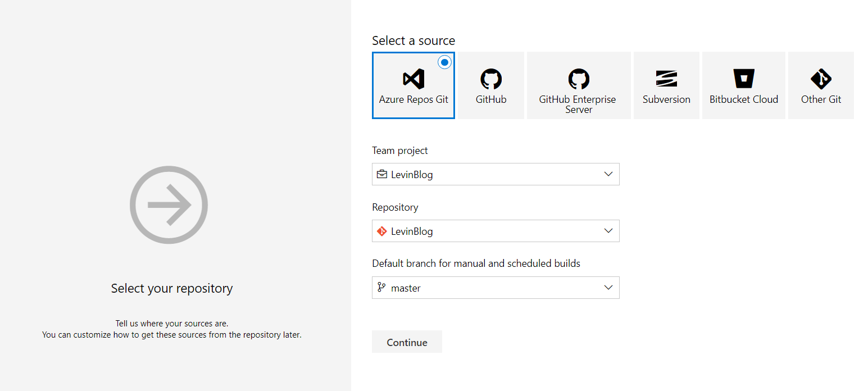Click 'Tell us where your sources are.' text
Viewport: 868px width, 391px height.
(x=172, y=324)
